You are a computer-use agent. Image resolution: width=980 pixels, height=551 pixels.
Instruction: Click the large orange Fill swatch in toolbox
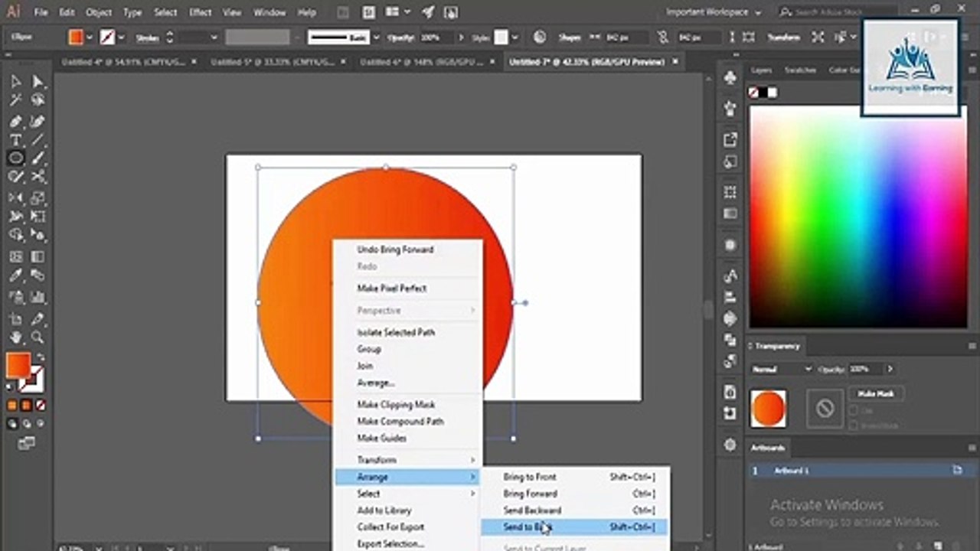pos(18,365)
